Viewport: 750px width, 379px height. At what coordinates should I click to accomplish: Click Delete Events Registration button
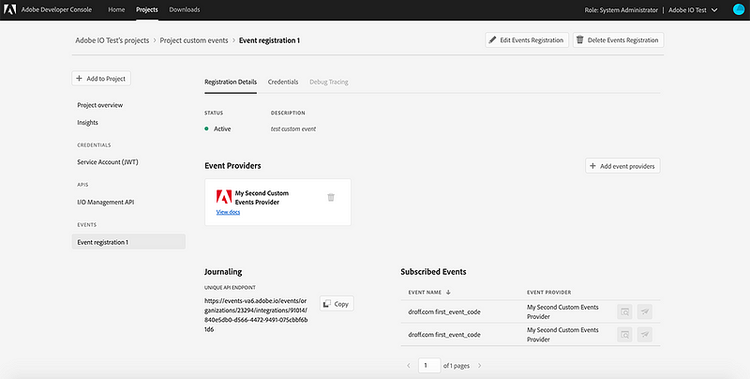[x=618, y=40]
